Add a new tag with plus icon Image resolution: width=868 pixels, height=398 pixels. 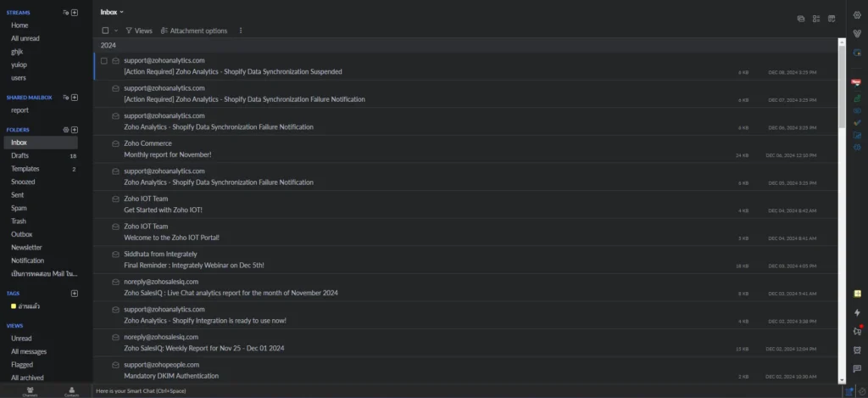(75, 294)
